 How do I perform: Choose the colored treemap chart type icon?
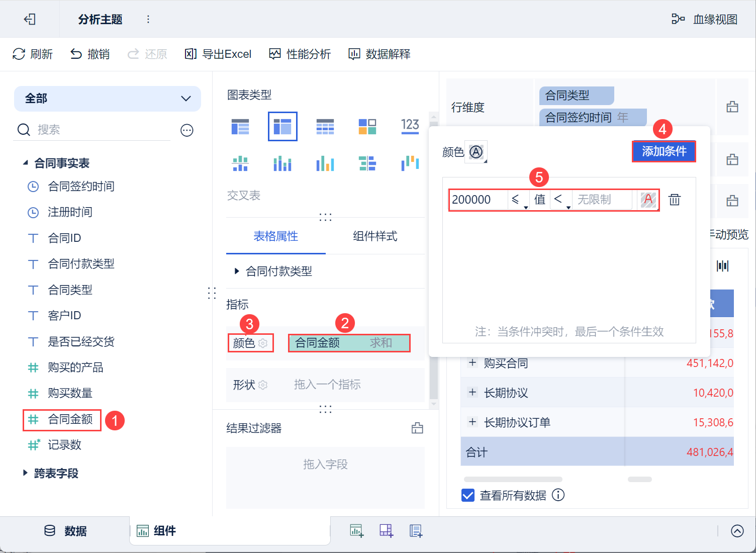pyautogui.click(x=367, y=127)
